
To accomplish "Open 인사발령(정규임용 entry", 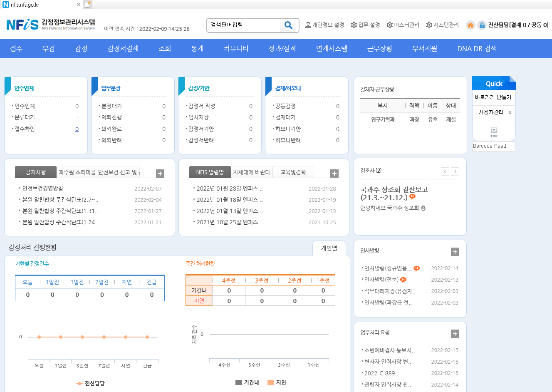I will 388,268.
